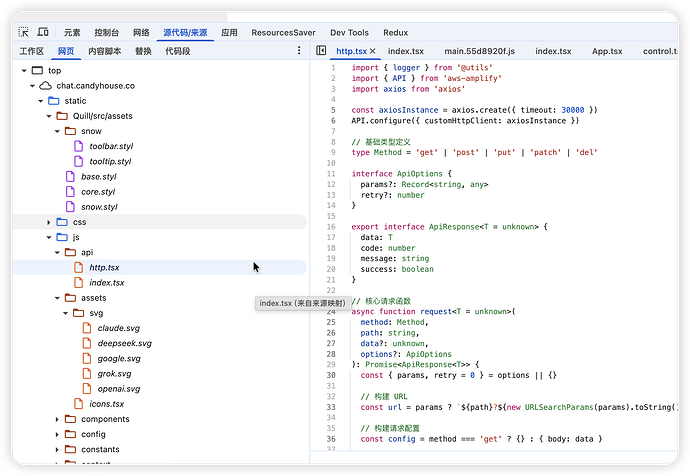This screenshot has width=690, height=476.
Task: Expand the components folder arrow
Action: 57,419
